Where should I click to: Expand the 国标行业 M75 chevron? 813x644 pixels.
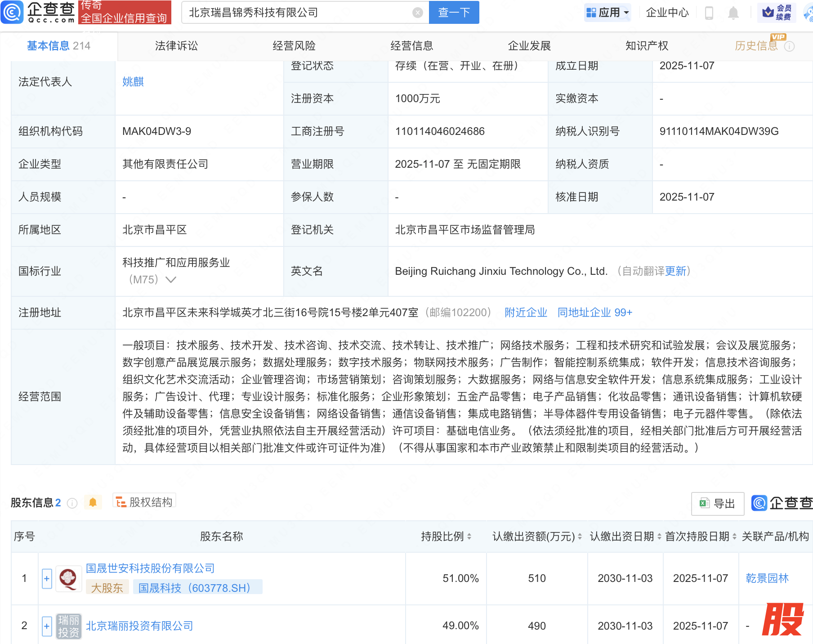click(171, 280)
